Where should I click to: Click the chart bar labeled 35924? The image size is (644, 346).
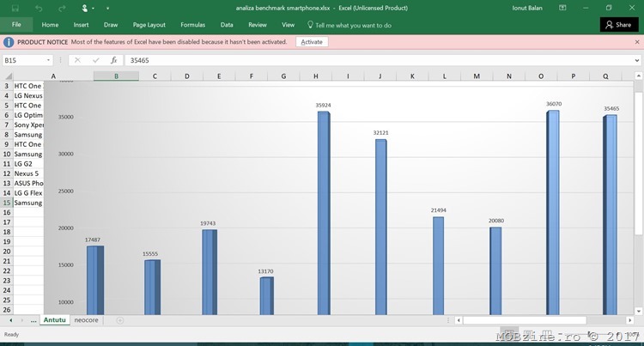324,213
